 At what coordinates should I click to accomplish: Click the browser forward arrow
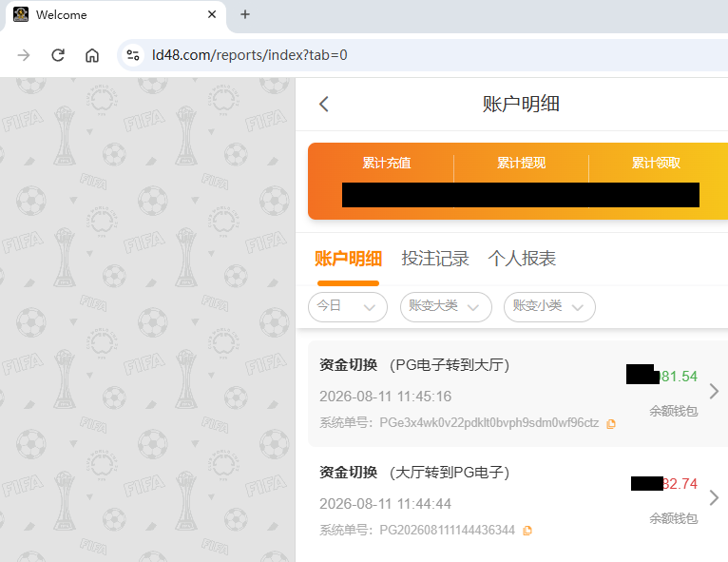(x=23, y=55)
